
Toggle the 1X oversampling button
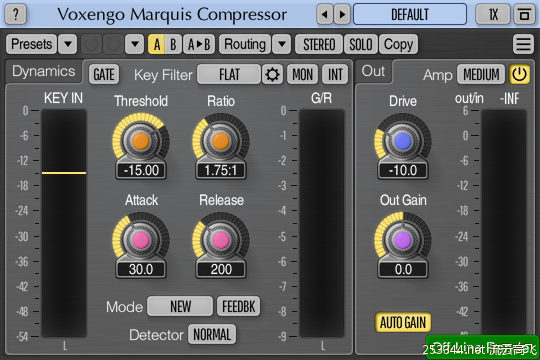coord(493,14)
